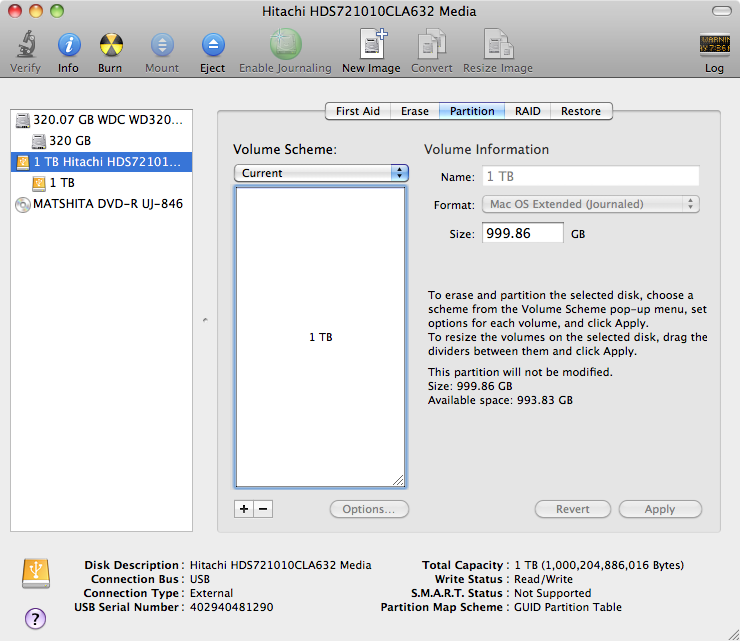740x641 pixels.
Task: Switch to the Erase tab
Action: pyautogui.click(x=415, y=111)
